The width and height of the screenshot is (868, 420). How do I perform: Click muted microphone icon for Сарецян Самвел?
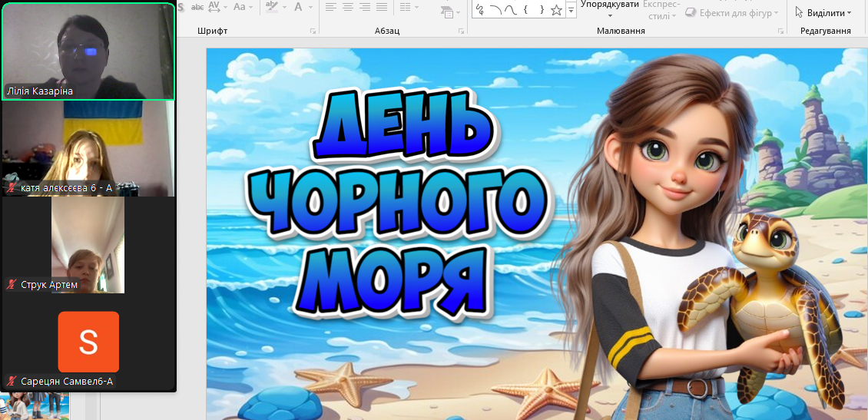tap(12, 381)
